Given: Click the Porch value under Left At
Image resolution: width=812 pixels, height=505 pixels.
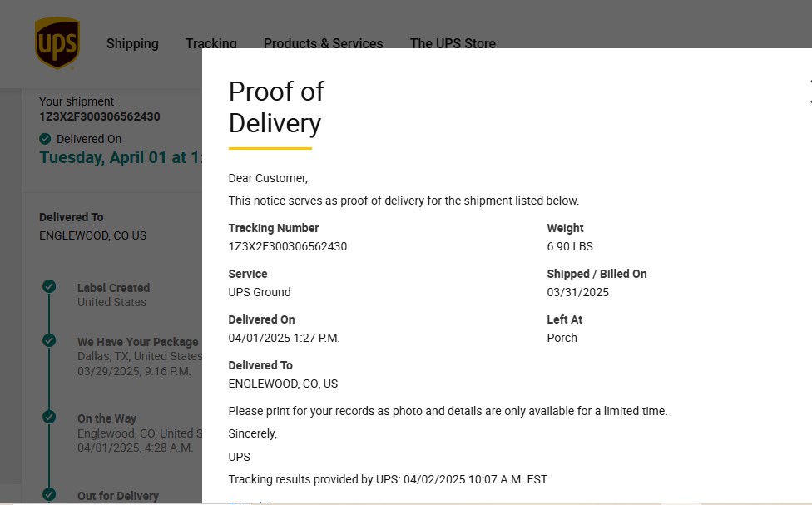Looking at the screenshot, I should (x=562, y=338).
